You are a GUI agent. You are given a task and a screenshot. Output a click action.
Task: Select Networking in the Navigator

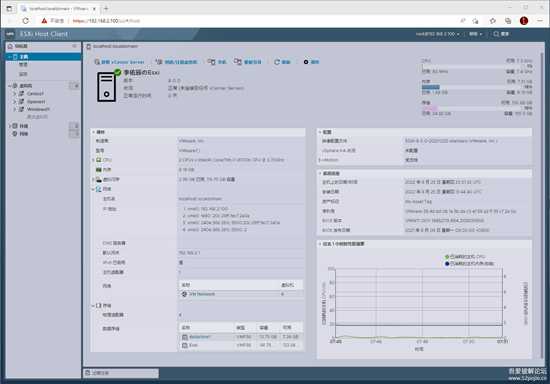[x=24, y=134]
